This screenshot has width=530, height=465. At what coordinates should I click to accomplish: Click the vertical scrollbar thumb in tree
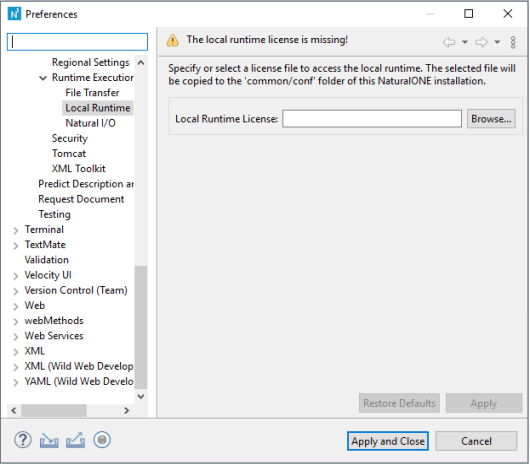[x=141, y=327]
